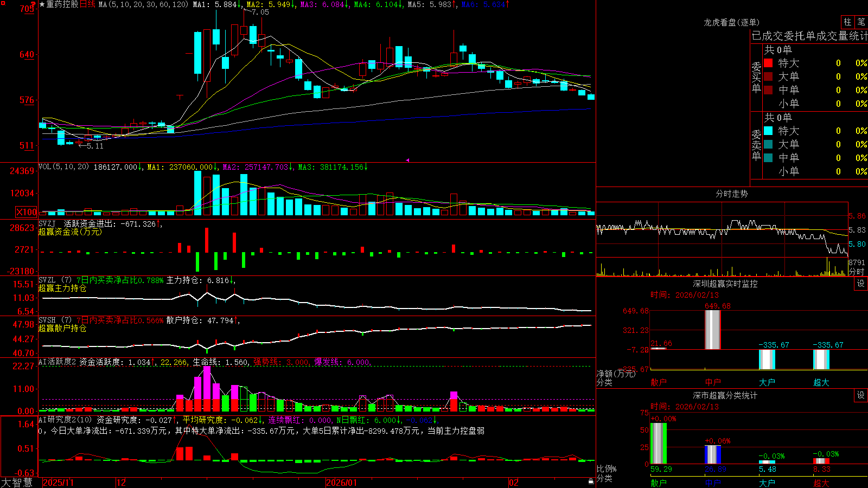This screenshot has height=488, width=868.
Task: Click the 12 month marker on timeline
Action: [x=122, y=483]
